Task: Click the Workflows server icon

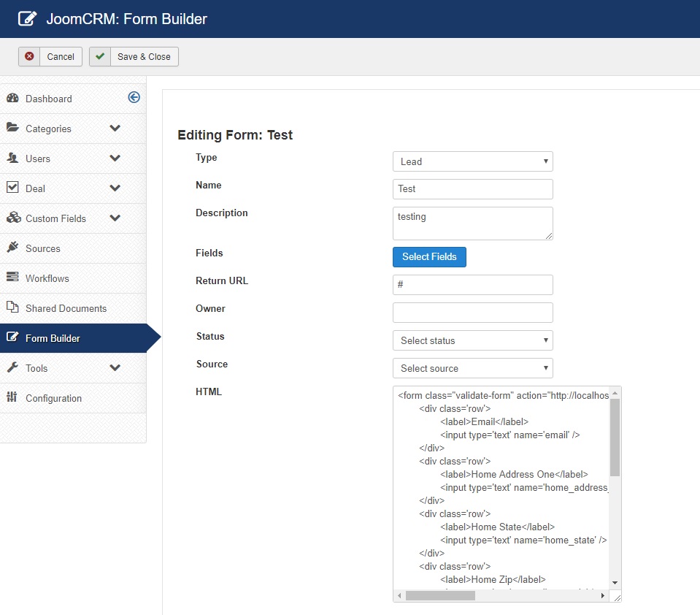Action: [x=12, y=278]
